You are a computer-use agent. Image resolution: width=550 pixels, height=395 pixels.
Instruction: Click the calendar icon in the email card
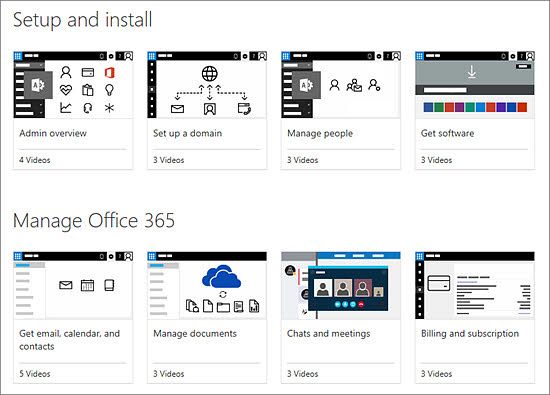pyautogui.click(x=87, y=285)
